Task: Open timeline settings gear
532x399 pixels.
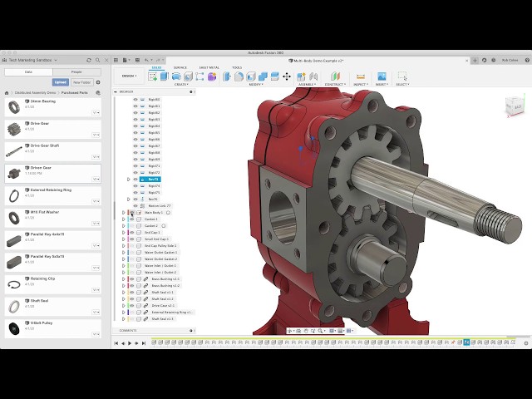Action: (526, 343)
